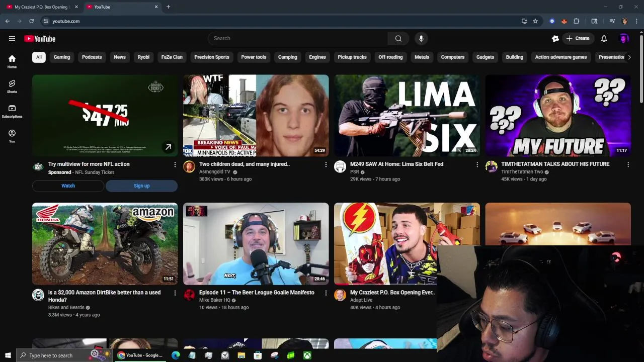This screenshot has width=644, height=362.
Task: Open Subscriptions in the left sidebar
Action: (x=12, y=111)
